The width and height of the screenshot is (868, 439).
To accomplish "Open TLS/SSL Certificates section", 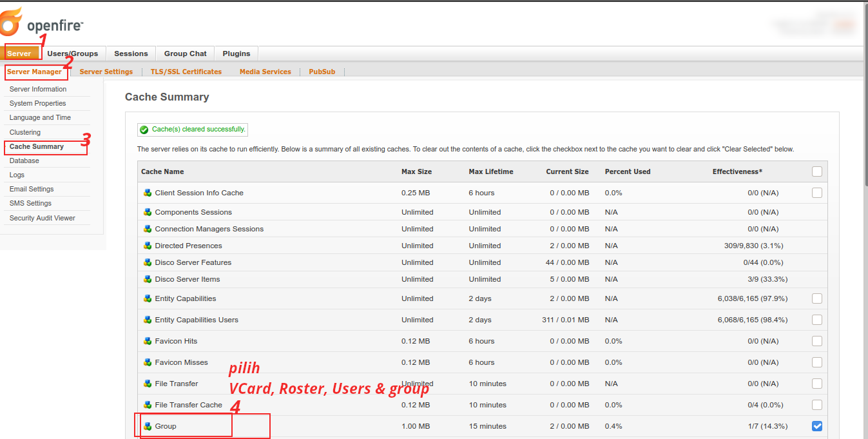I will tap(186, 72).
